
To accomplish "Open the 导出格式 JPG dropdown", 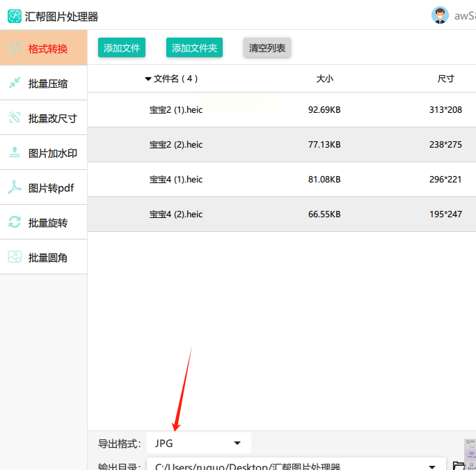I will point(199,443).
